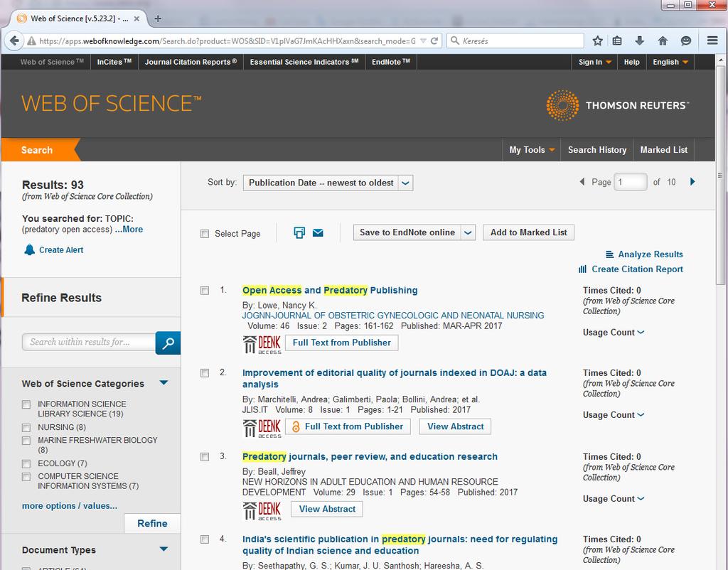728x570 pixels.
Task: Click DEENK access logo for result 3
Action: pos(262,511)
